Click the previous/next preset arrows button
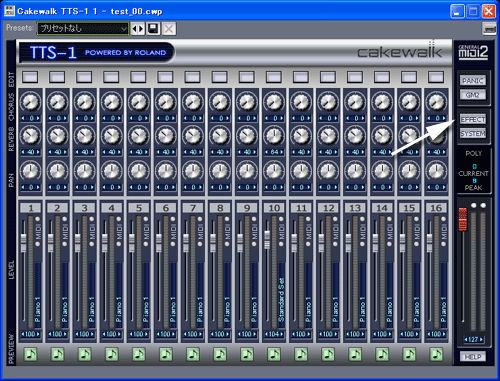 click(138, 29)
